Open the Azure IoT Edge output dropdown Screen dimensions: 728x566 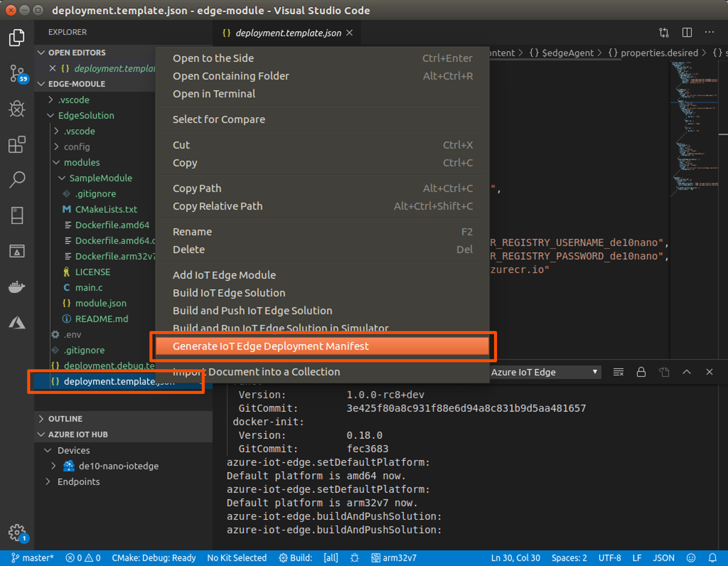click(x=544, y=372)
